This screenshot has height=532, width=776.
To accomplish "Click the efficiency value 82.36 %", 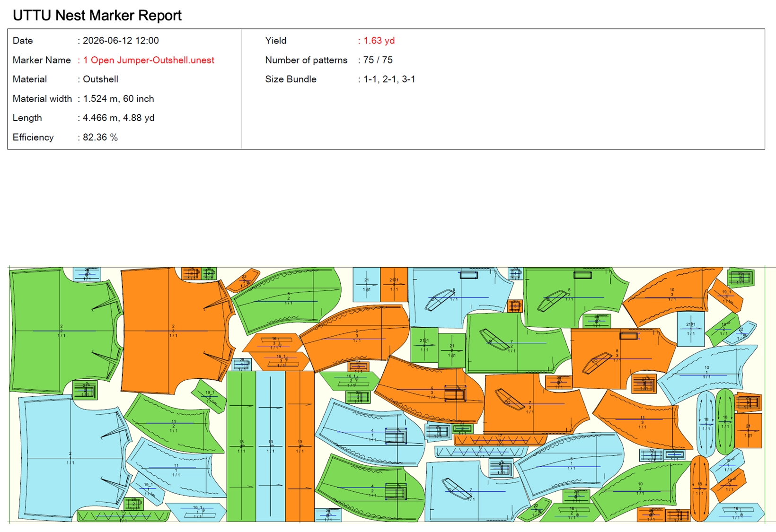I will [x=100, y=137].
